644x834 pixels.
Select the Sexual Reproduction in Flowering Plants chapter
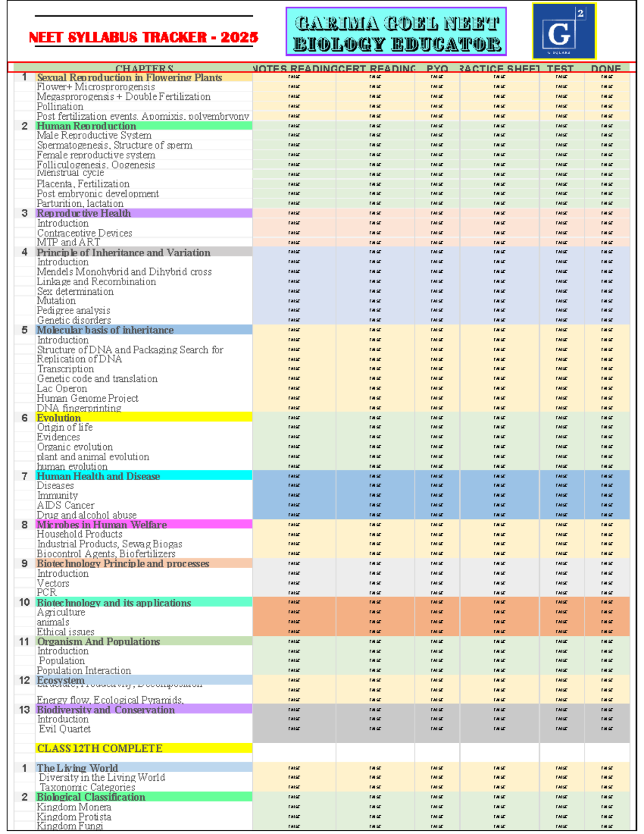129,77
